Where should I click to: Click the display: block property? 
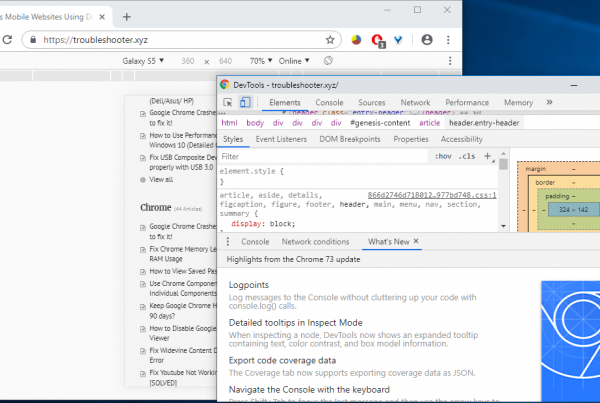[263, 224]
